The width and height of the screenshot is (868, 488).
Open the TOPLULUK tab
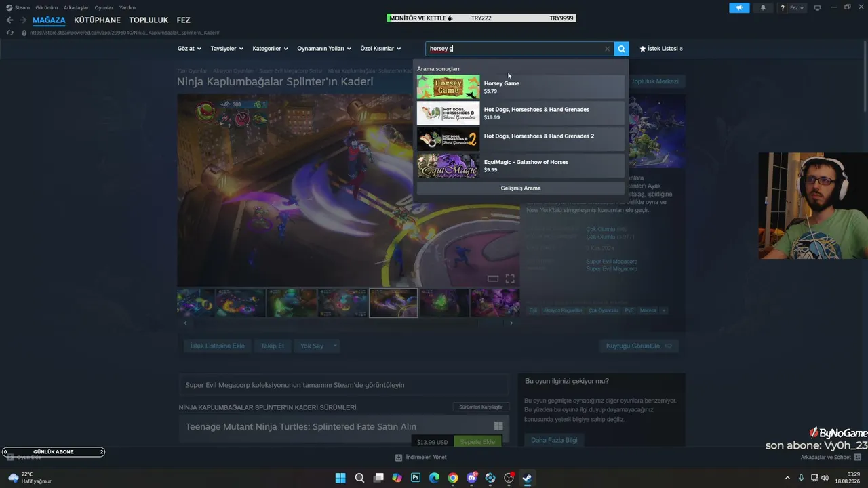pyautogui.click(x=149, y=20)
